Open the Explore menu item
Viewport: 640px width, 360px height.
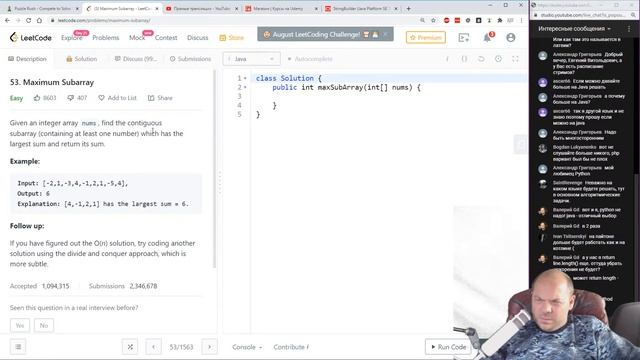[x=71, y=38]
